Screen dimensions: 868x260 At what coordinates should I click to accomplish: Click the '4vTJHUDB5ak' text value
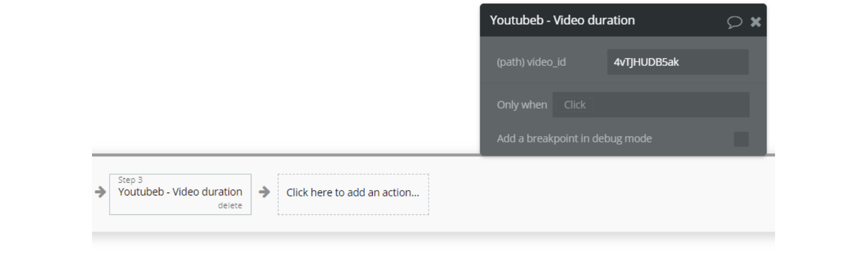coord(646,62)
